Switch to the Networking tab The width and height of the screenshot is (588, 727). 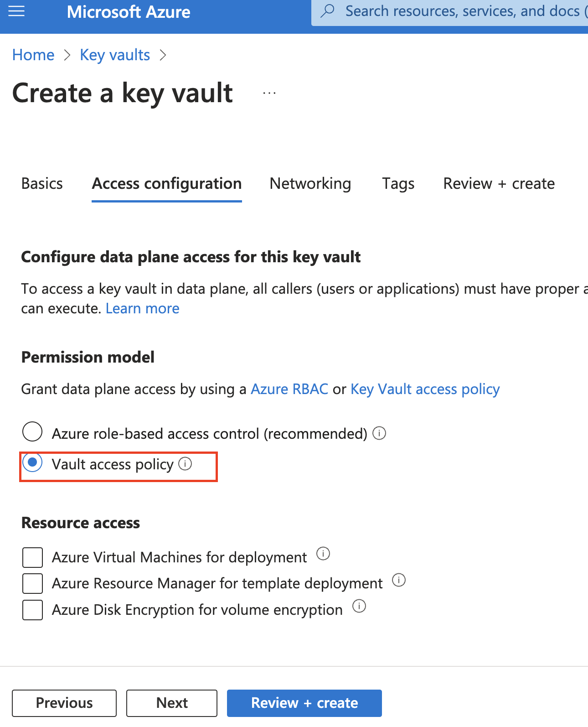tap(310, 183)
